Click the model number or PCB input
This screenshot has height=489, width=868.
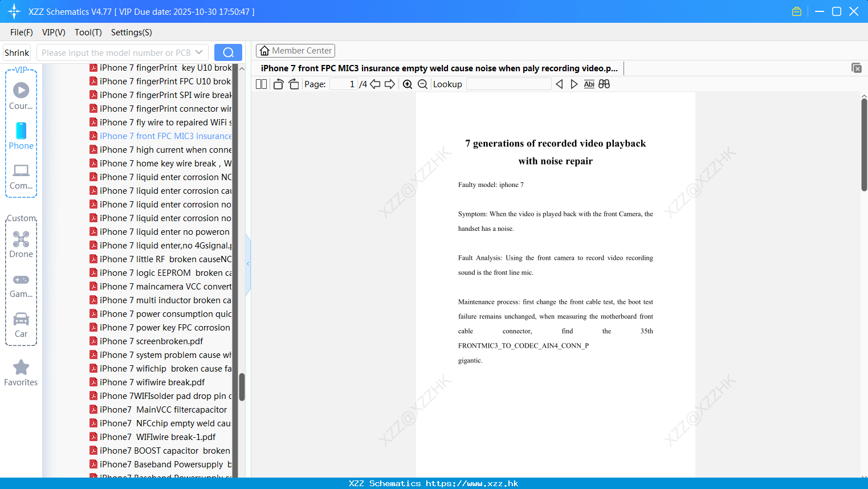coord(116,52)
